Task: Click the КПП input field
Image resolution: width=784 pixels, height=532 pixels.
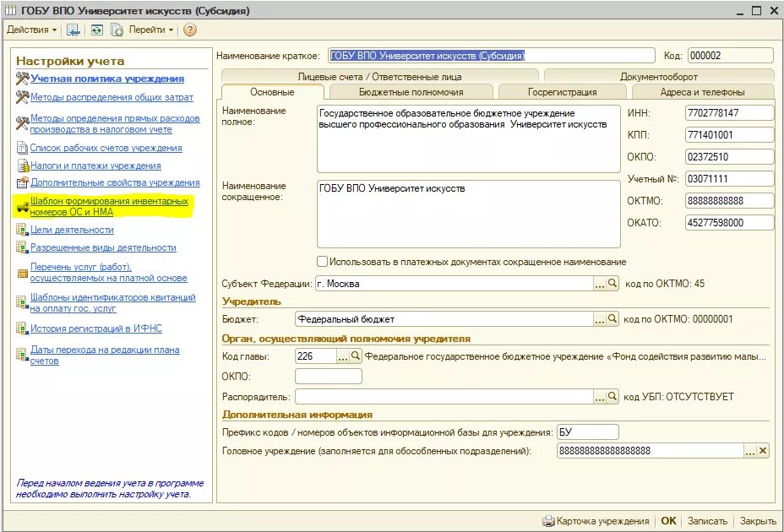Action: click(x=729, y=135)
